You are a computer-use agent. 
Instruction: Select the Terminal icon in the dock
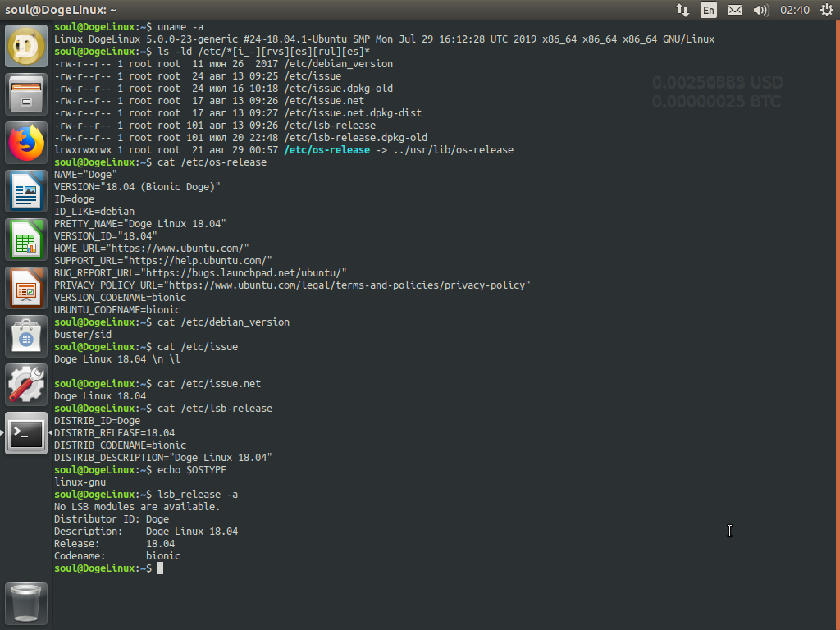(25, 433)
